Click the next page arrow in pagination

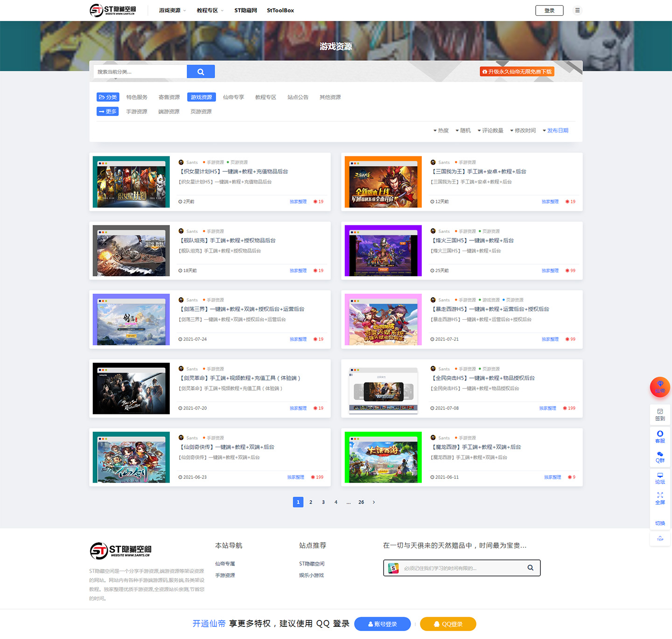(374, 502)
